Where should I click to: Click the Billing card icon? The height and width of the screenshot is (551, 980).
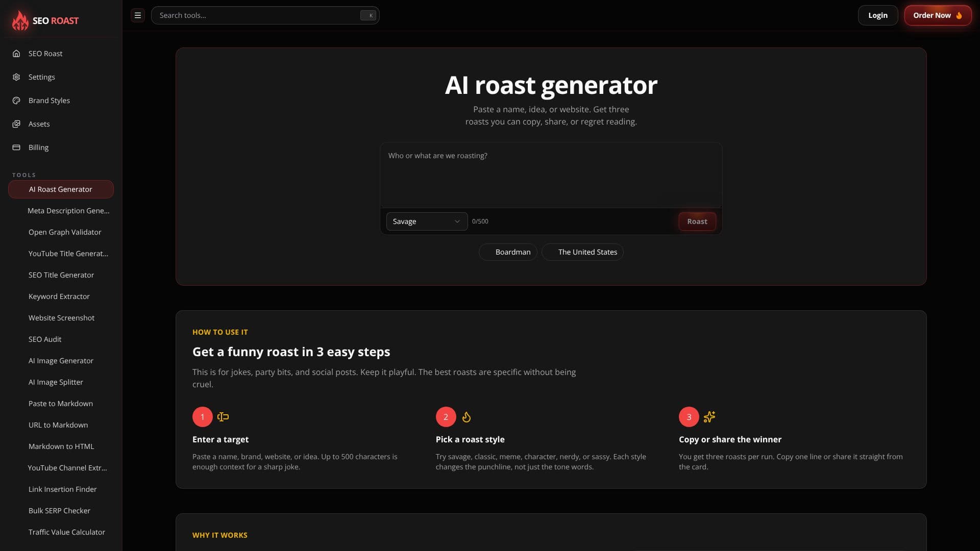[16, 147]
